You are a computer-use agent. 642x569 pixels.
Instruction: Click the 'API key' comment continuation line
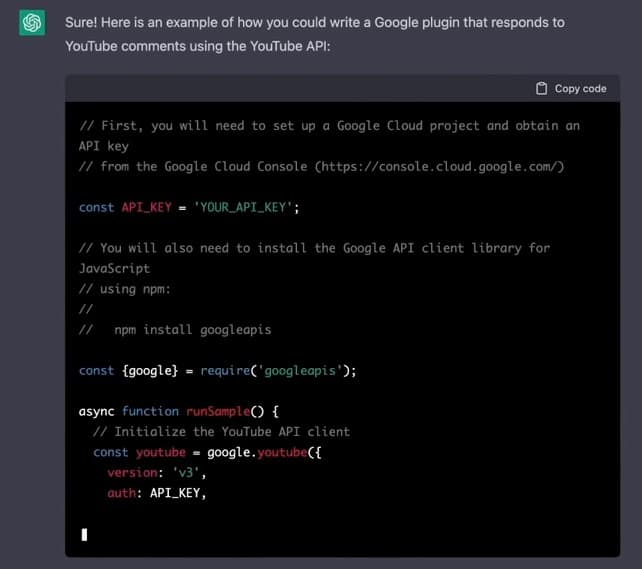pyautogui.click(x=104, y=146)
